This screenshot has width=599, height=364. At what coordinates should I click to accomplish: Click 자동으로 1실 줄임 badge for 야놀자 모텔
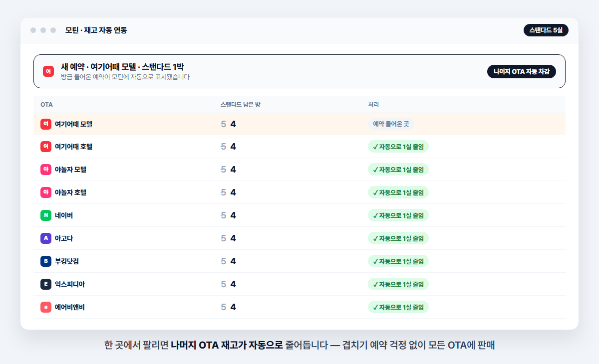(398, 170)
